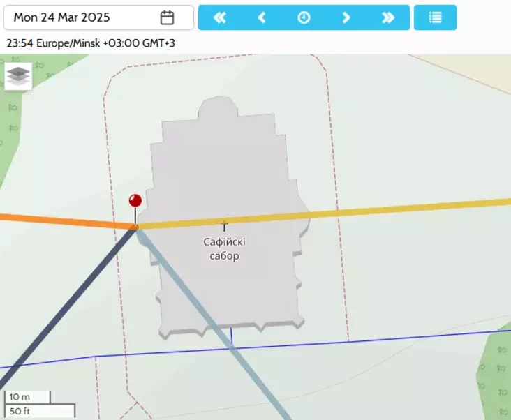The width and height of the screenshot is (511, 420).
Task: Reset to current time clock icon
Action: click(x=304, y=17)
